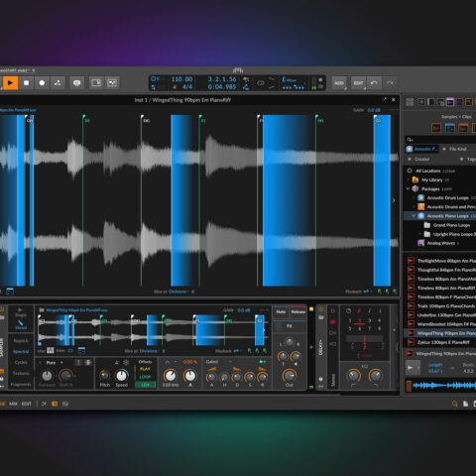Open the Release tab in the sampler
This screenshot has width=476, height=476.
(298, 311)
